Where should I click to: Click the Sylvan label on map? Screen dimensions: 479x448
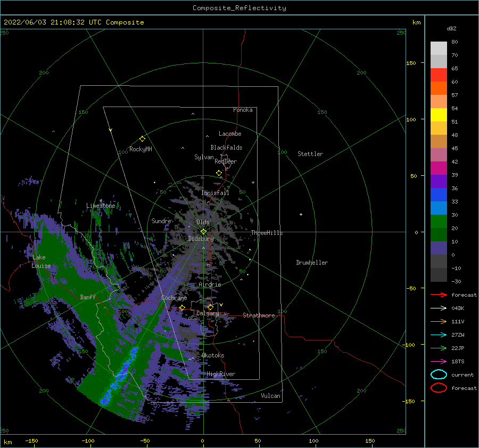click(204, 157)
